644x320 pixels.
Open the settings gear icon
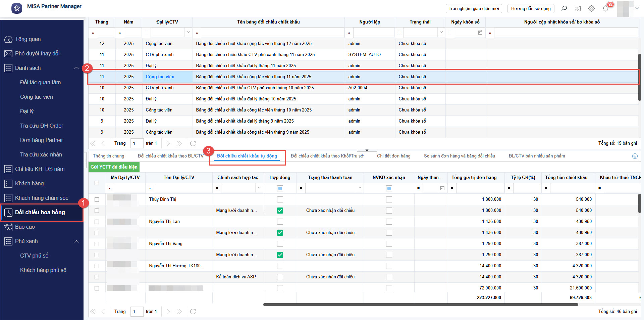[591, 8]
